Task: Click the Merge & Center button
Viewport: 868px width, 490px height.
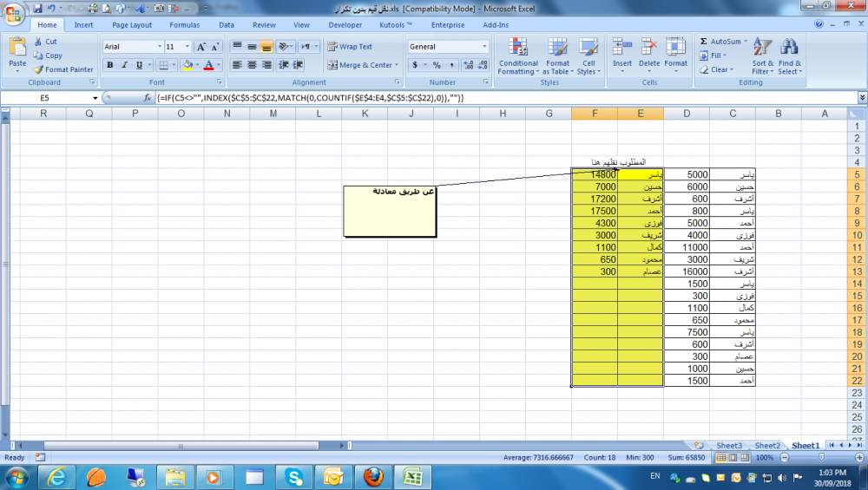Action: pyautogui.click(x=361, y=65)
